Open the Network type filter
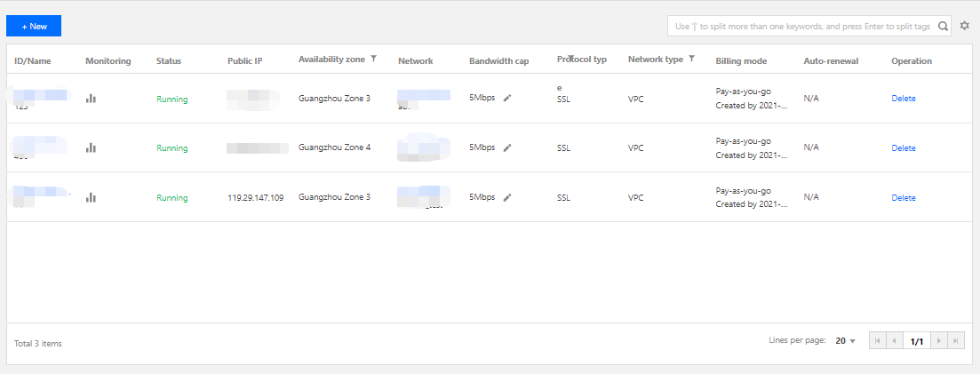The width and height of the screenshot is (980, 374). pos(691,59)
